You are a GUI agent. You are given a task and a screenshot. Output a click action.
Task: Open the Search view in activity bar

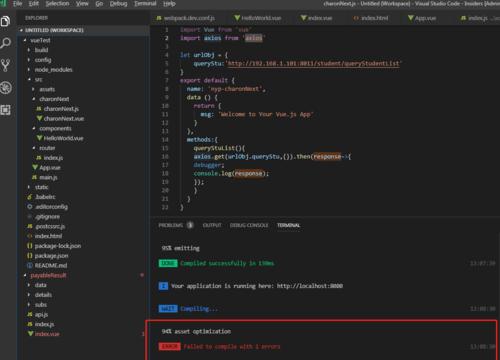(6, 43)
